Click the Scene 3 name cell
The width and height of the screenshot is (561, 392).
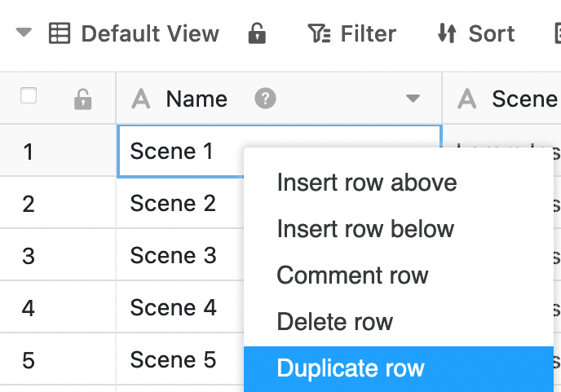(173, 255)
